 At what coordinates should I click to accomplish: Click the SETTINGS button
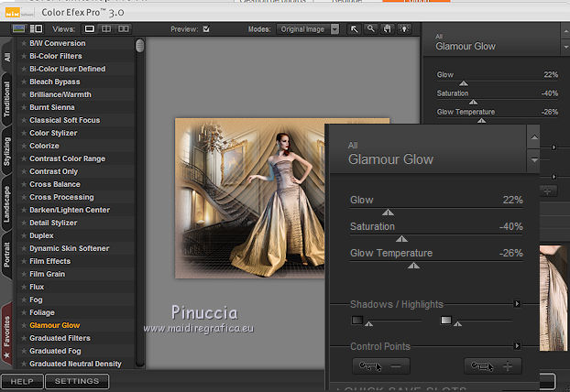77,381
